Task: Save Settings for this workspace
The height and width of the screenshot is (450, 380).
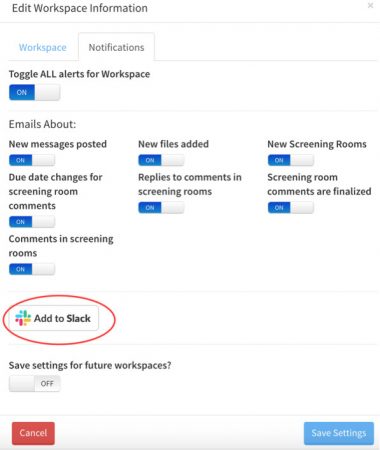Action: tap(339, 433)
